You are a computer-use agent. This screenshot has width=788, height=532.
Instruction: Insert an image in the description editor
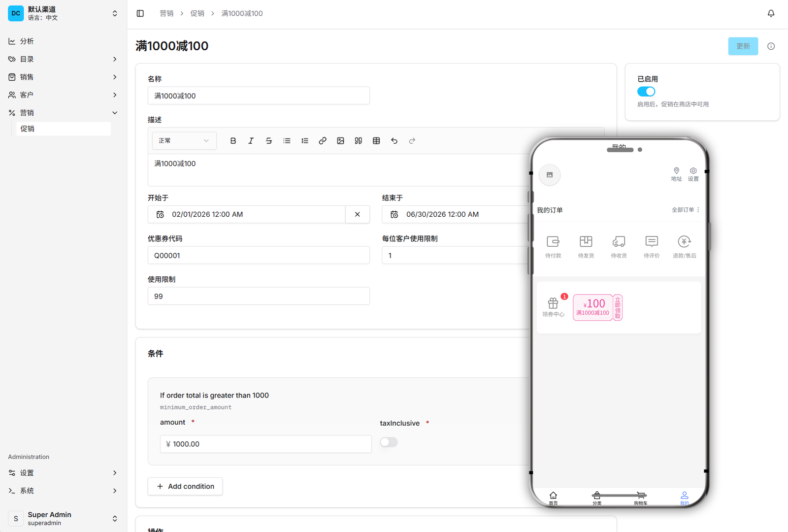[340, 141]
